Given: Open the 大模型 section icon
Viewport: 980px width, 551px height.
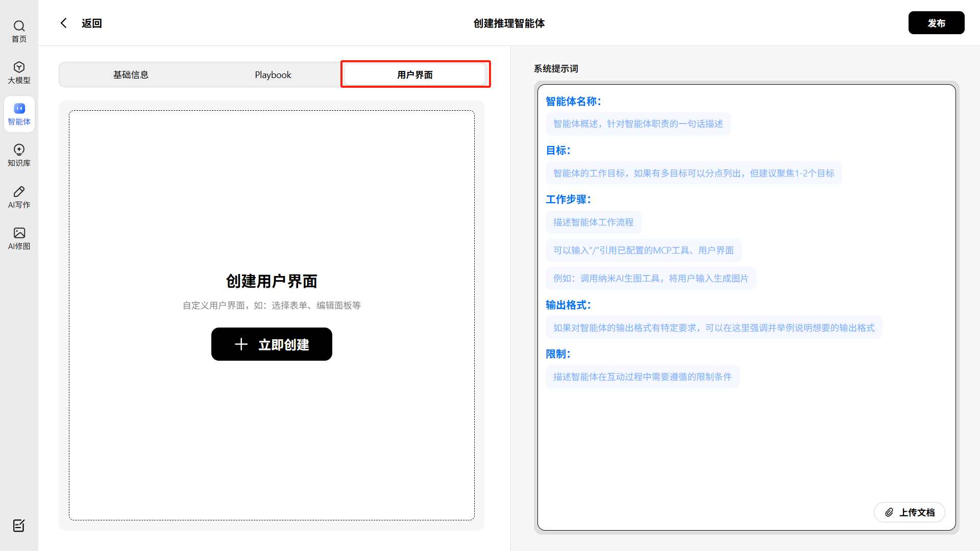Looking at the screenshot, I should (19, 67).
